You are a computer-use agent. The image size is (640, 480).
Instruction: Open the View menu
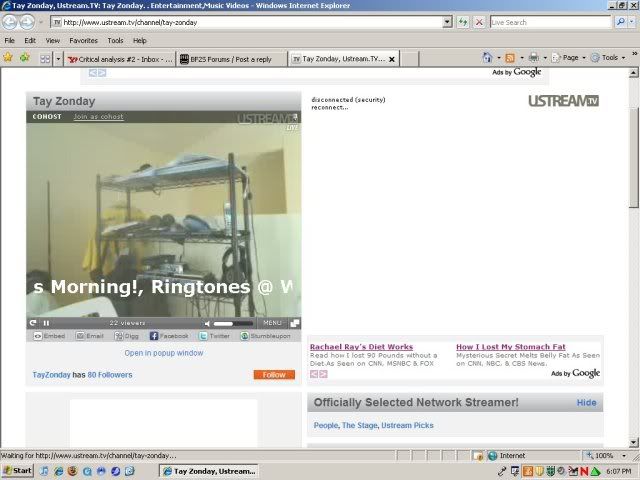(x=53, y=40)
